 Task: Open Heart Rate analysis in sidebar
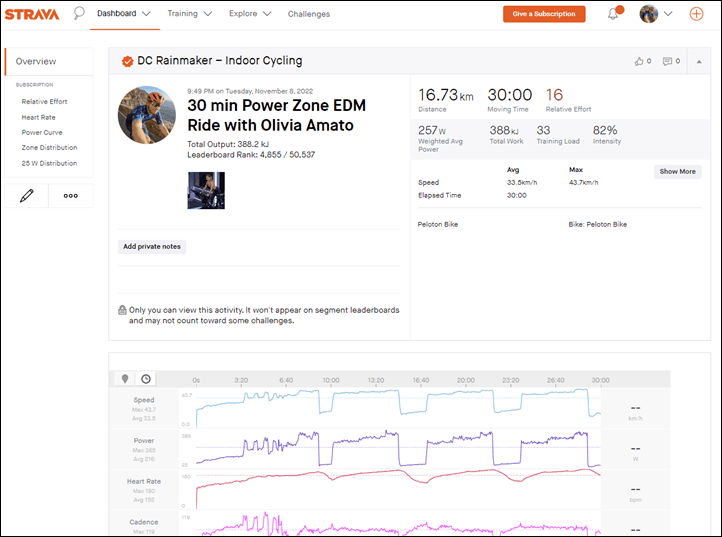point(38,117)
